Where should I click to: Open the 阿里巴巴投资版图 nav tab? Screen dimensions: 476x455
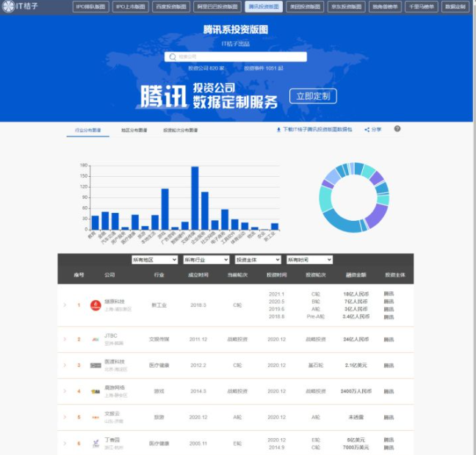coord(217,7)
